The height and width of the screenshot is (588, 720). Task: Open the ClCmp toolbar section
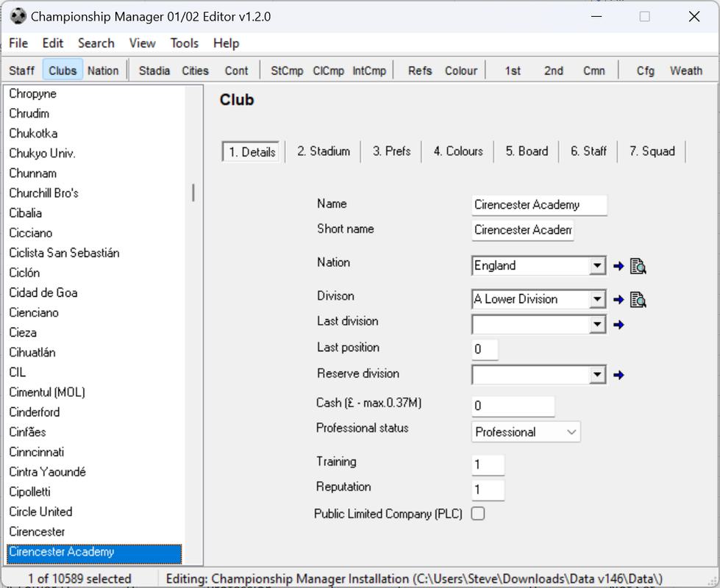[x=328, y=71]
